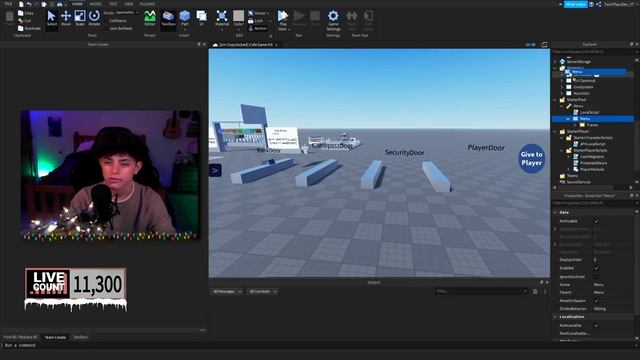This screenshot has width=640, height=360.
Task: Click the Output filter field
Action: 481,291
